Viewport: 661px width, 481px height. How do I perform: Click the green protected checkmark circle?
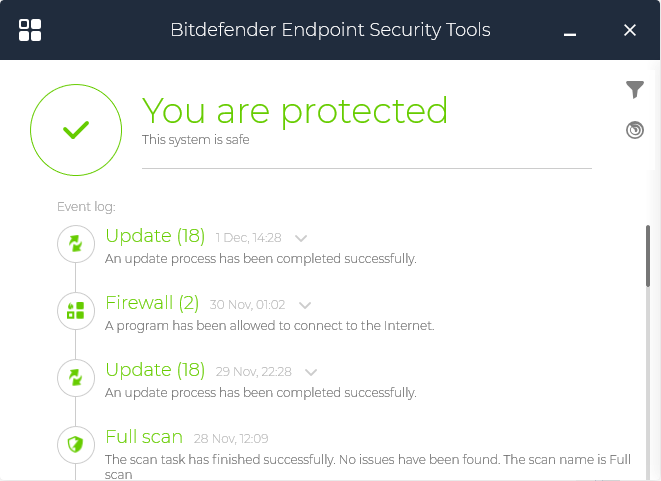[75, 130]
